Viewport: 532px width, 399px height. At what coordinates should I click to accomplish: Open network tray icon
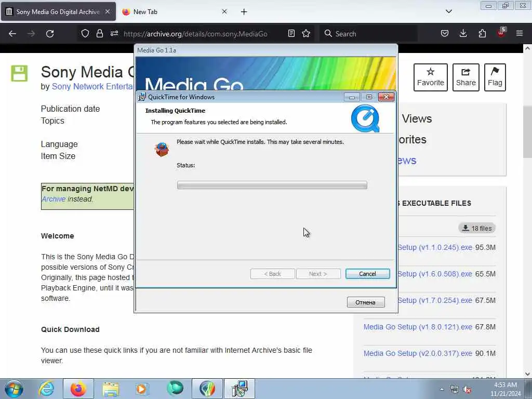[454, 390]
